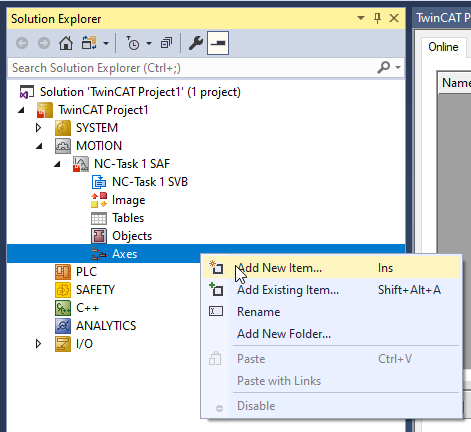Click the C++ node icon
The height and width of the screenshot is (432, 471).
(63, 308)
